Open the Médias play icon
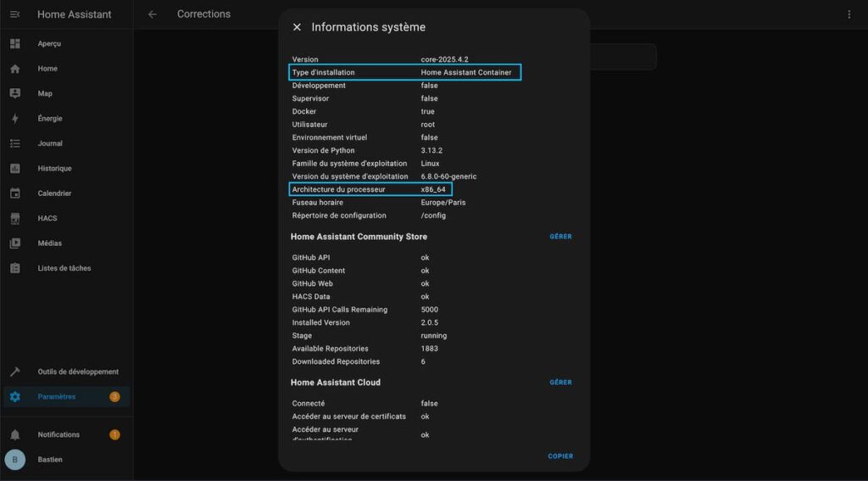868x481 pixels. [15, 243]
